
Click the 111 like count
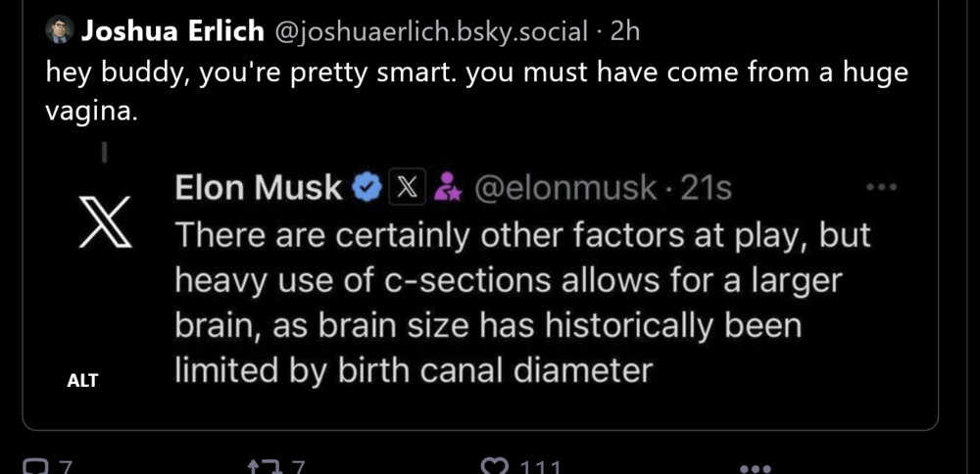(539, 467)
